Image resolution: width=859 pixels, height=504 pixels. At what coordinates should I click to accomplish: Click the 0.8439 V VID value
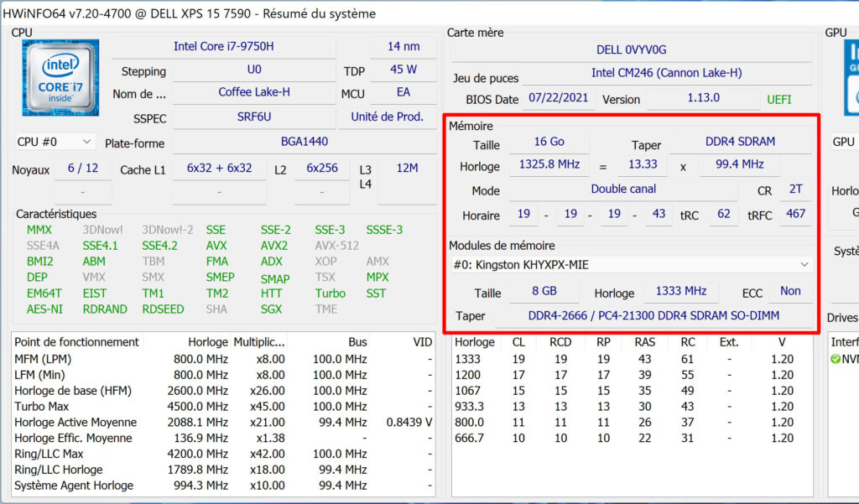pyautogui.click(x=409, y=423)
